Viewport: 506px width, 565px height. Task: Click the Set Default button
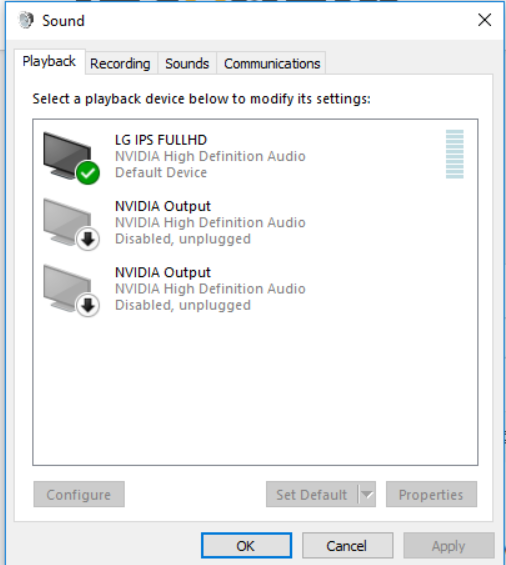[x=312, y=494]
